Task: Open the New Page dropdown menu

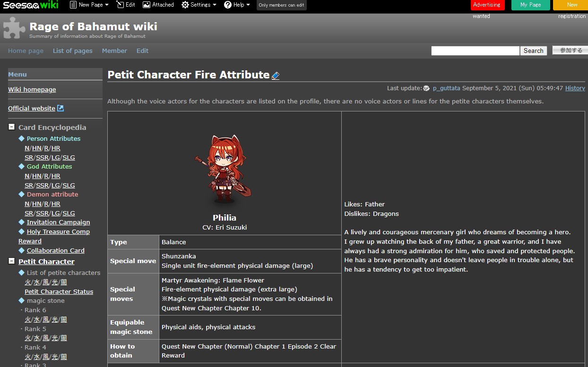Action: pyautogui.click(x=89, y=5)
